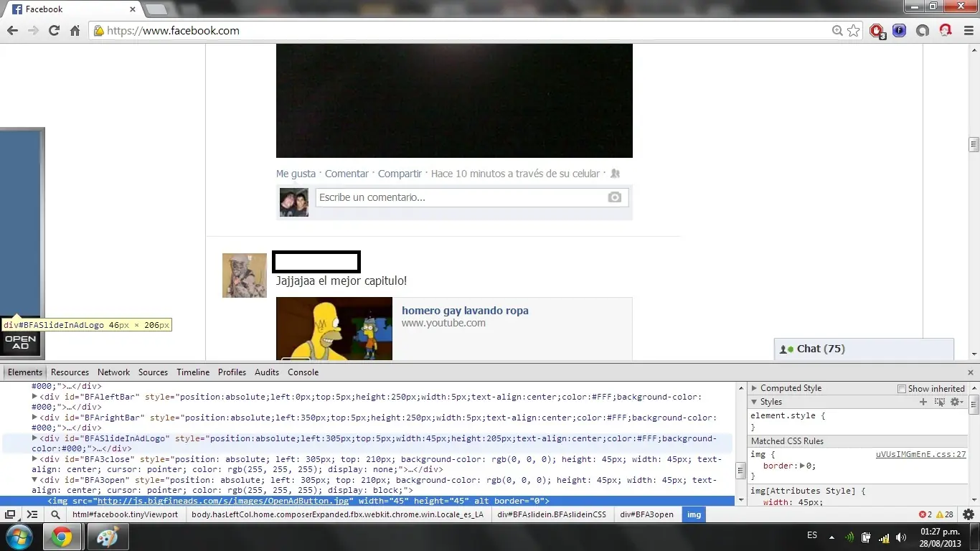Open the browser home page
The image size is (980, 551).
[x=75, y=31]
